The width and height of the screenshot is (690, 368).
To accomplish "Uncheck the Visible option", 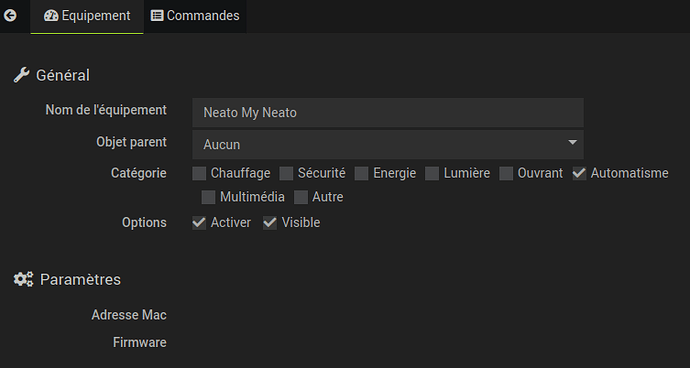I will click(x=270, y=223).
